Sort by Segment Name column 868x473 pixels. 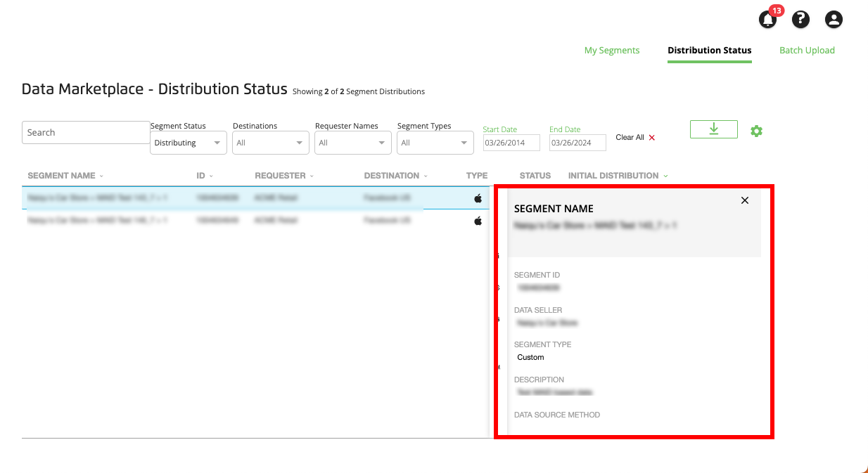65,176
